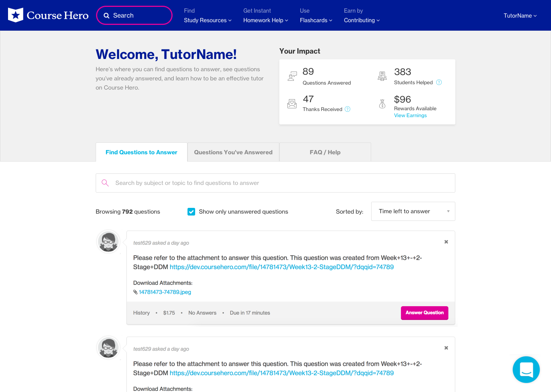Open the Time left to answer sort dropdown
This screenshot has width=551, height=392.
pyautogui.click(x=413, y=211)
